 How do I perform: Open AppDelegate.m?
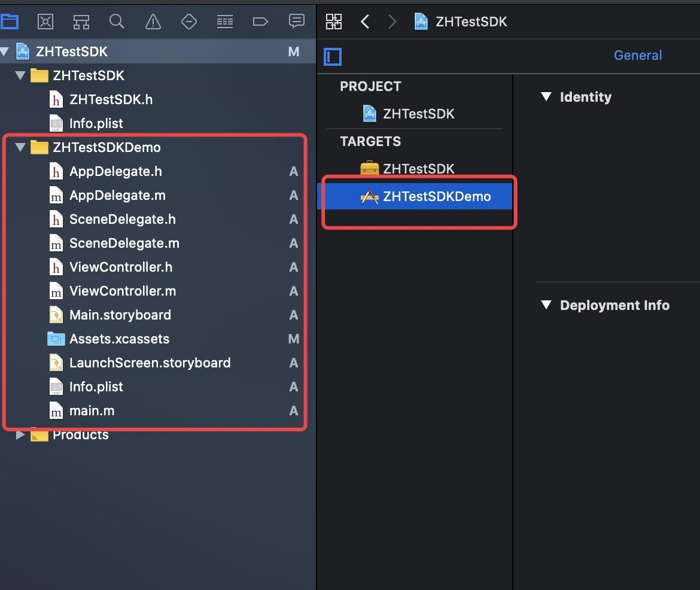117,195
